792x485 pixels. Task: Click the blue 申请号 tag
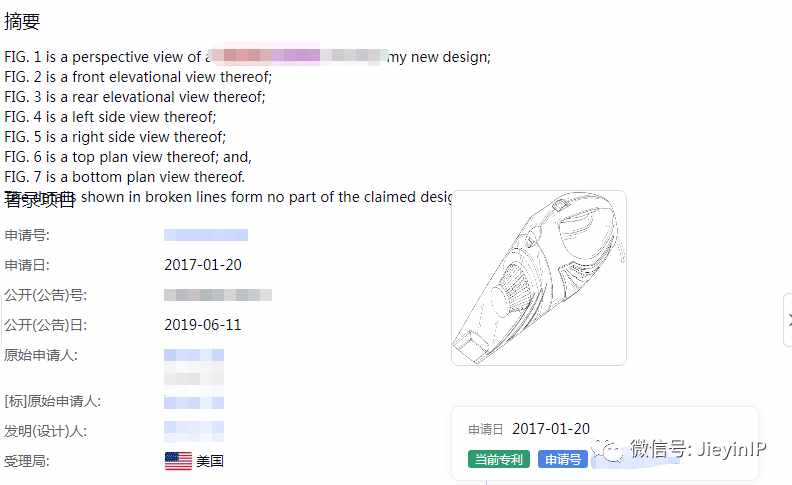[x=563, y=459]
